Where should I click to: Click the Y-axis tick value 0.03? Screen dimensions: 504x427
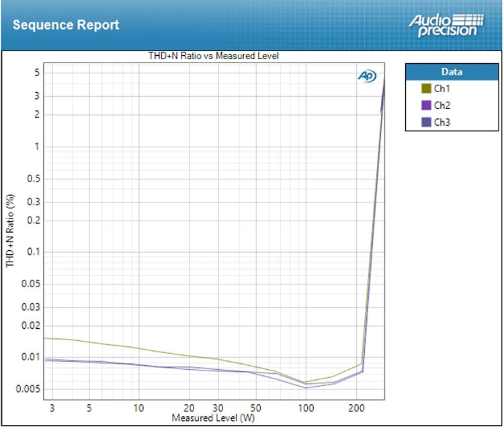click(x=31, y=307)
